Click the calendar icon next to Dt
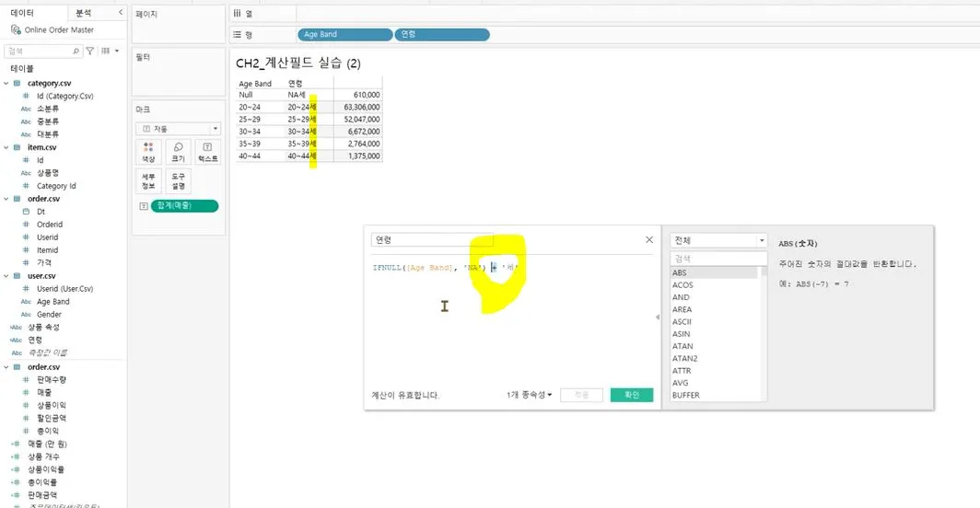The width and height of the screenshot is (980, 508). click(x=26, y=212)
